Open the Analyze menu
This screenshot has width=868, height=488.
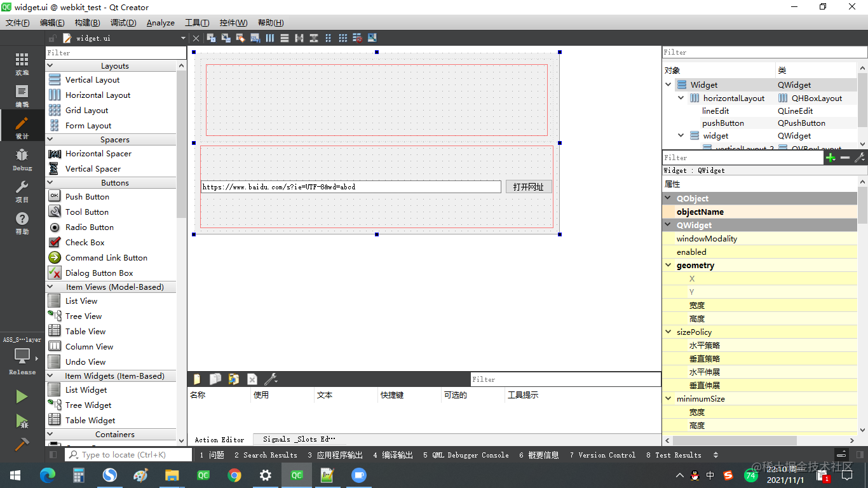pos(160,22)
